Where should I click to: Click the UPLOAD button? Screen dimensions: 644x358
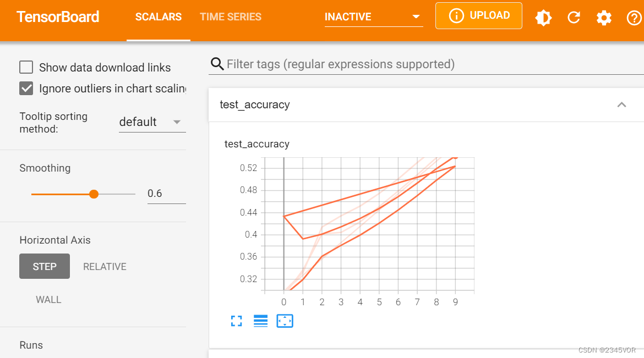[479, 16]
